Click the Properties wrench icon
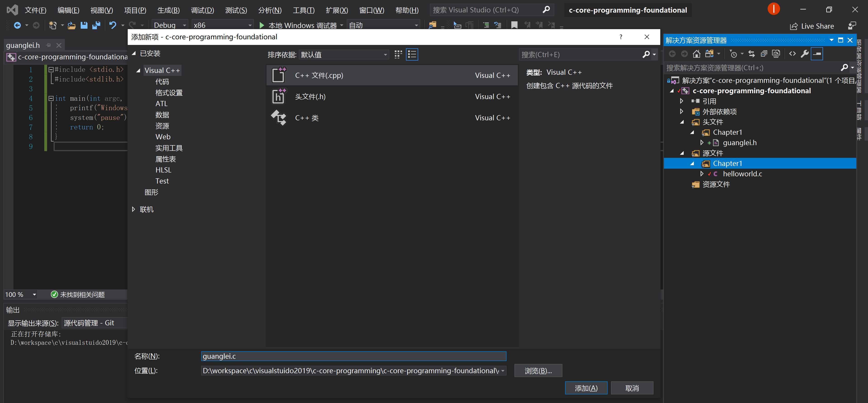 [x=805, y=54]
